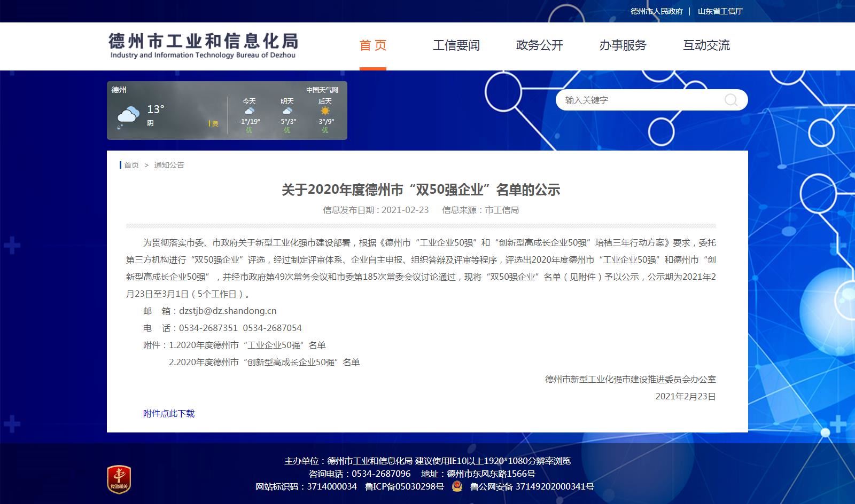Click attachment line 1 工业企业50强 名单

tap(247, 345)
